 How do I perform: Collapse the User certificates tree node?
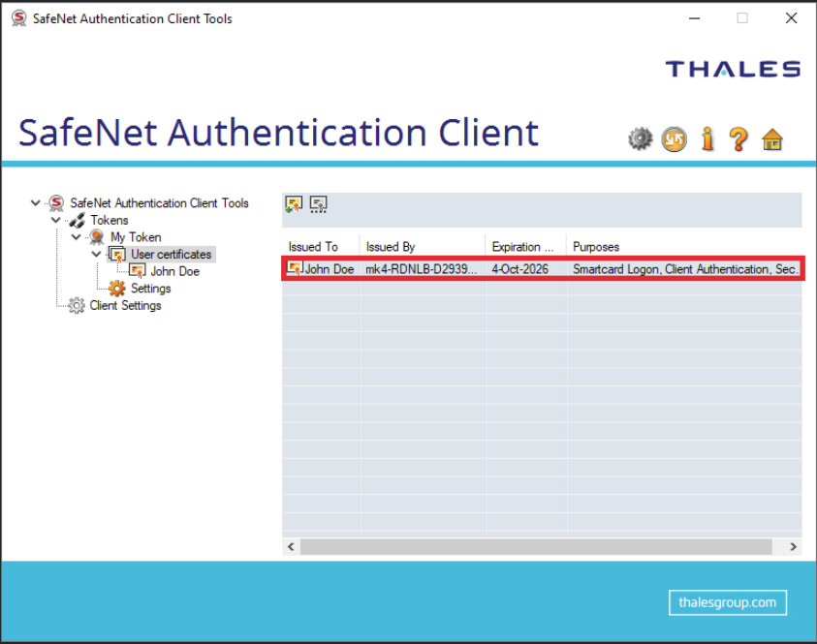96,254
